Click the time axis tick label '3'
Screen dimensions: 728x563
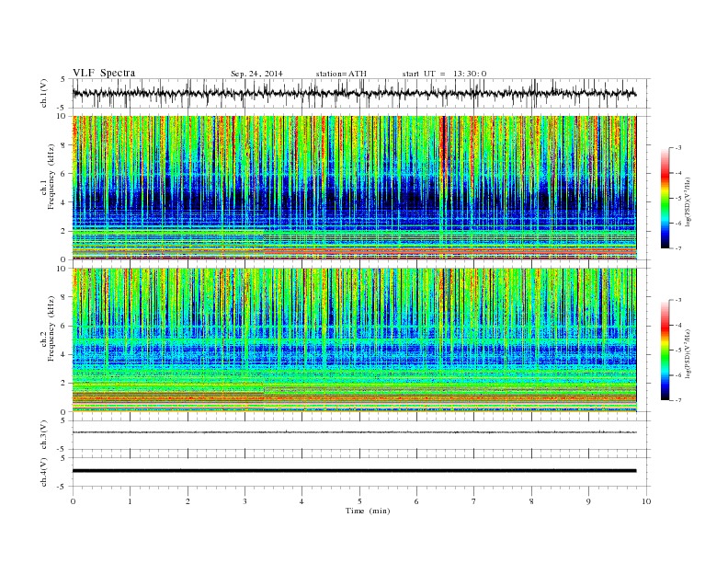(x=245, y=501)
